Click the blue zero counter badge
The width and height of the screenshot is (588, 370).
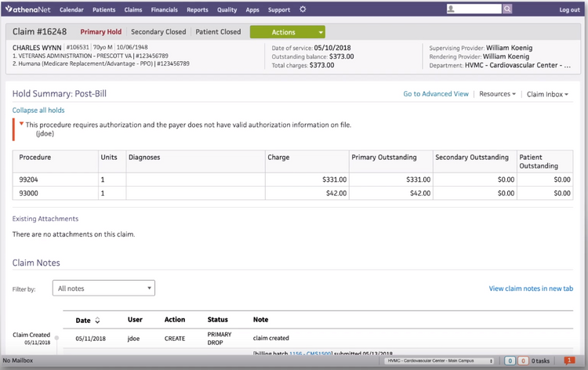pos(510,361)
